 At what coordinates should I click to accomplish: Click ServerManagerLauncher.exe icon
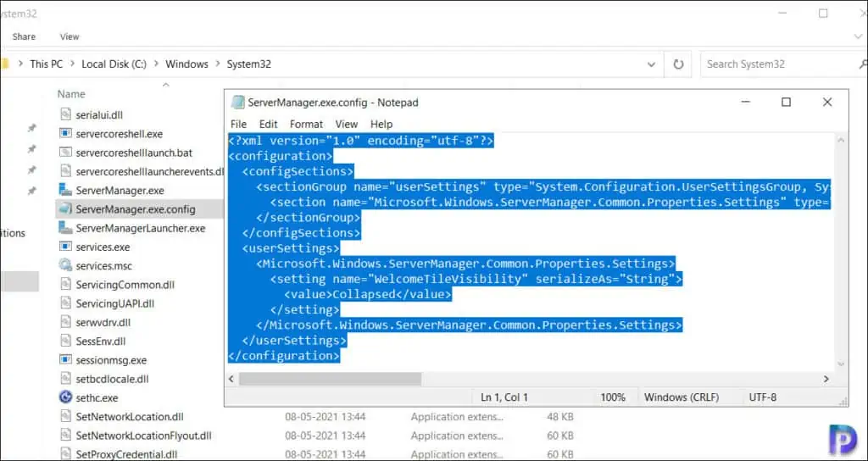click(x=66, y=228)
